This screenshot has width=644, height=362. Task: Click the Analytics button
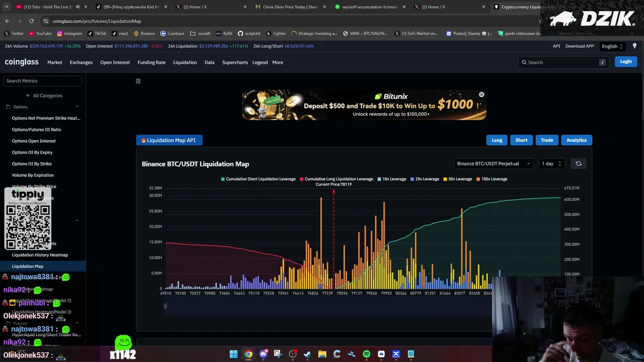pos(577,140)
